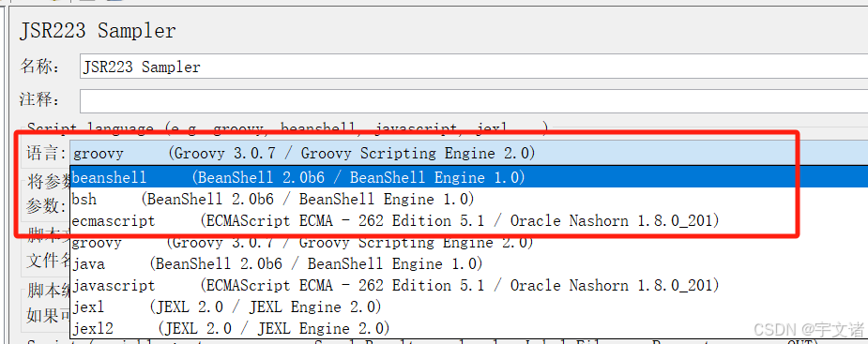Open the 语言 combo box showing groovy
The image size is (868, 344).
(469, 153)
